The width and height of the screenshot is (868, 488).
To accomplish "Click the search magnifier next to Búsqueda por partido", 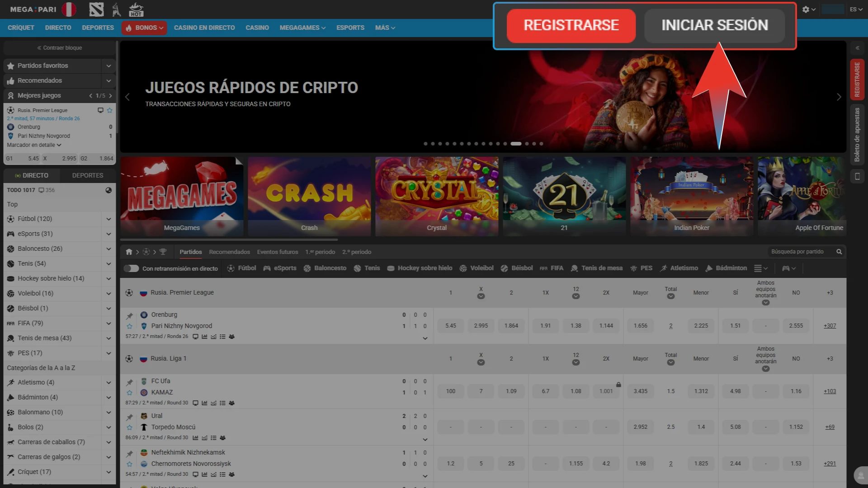I will pyautogui.click(x=839, y=252).
